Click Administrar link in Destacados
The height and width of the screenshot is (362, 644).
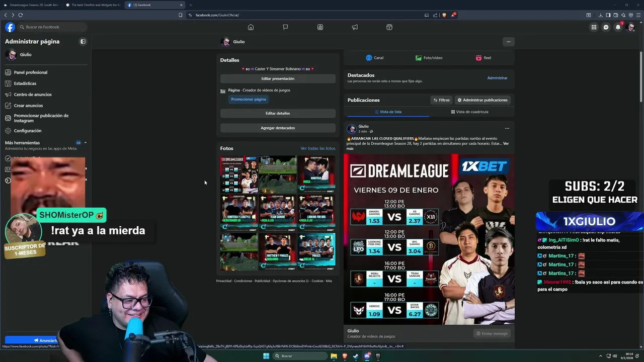tap(497, 78)
